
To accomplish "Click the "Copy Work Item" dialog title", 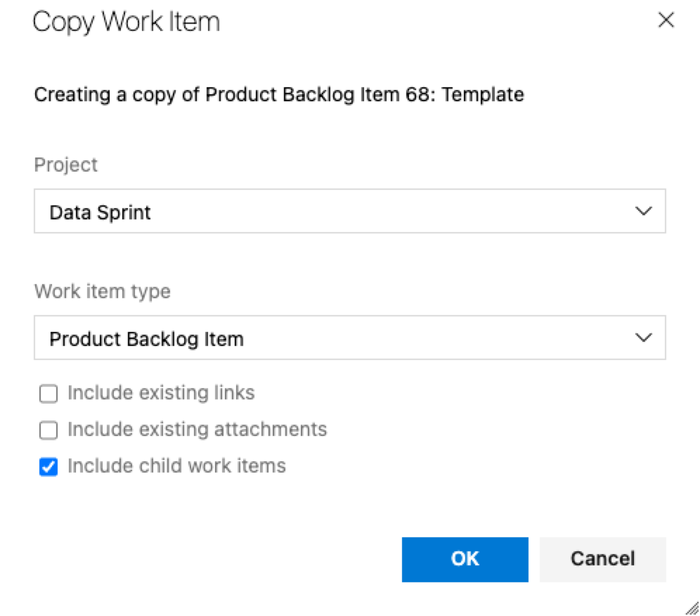I will [x=127, y=22].
